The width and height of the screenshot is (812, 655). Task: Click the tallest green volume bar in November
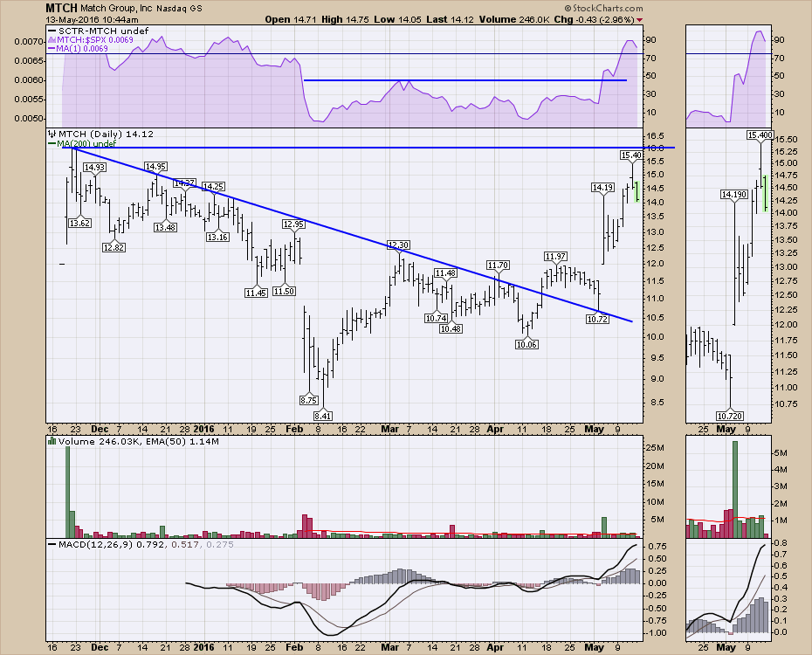click(x=67, y=492)
